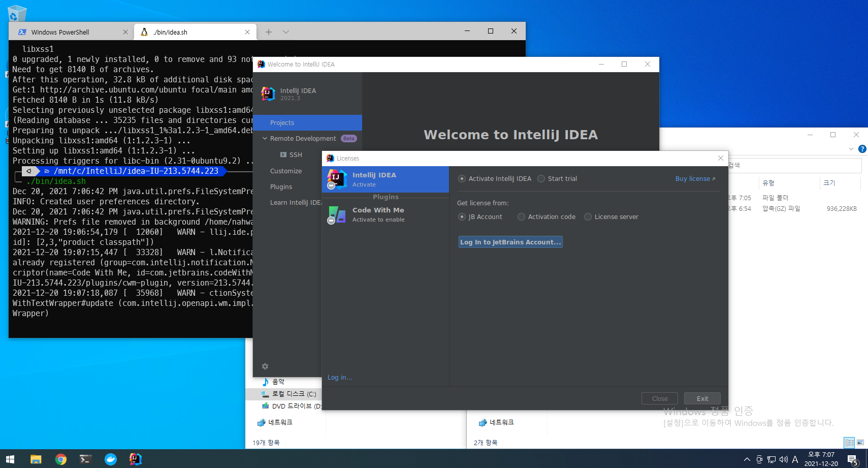The width and height of the screenshot is (868, 468).
Task: Open Explorer help question mark icon
Action: point(862,149)
